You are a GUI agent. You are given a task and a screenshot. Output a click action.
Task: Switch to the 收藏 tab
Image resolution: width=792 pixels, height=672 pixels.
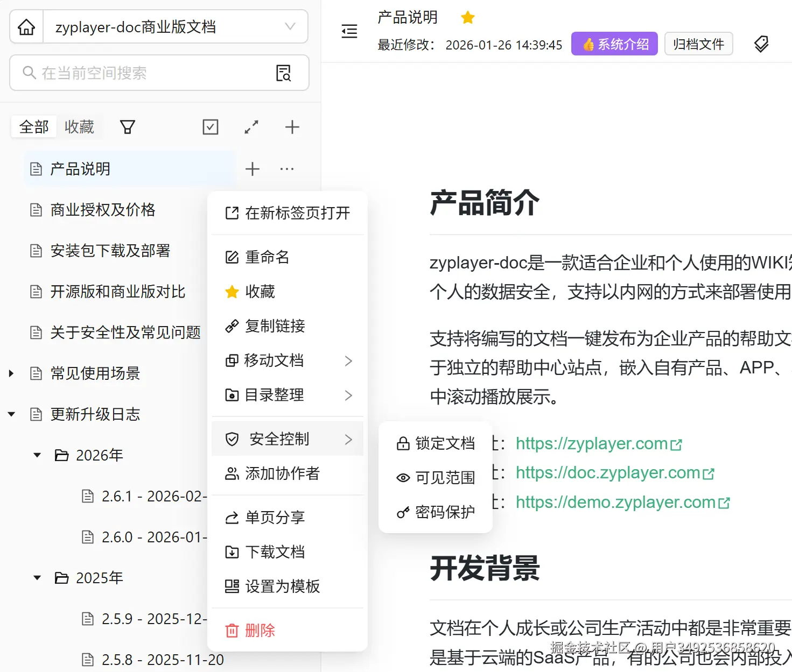(79, 127)
